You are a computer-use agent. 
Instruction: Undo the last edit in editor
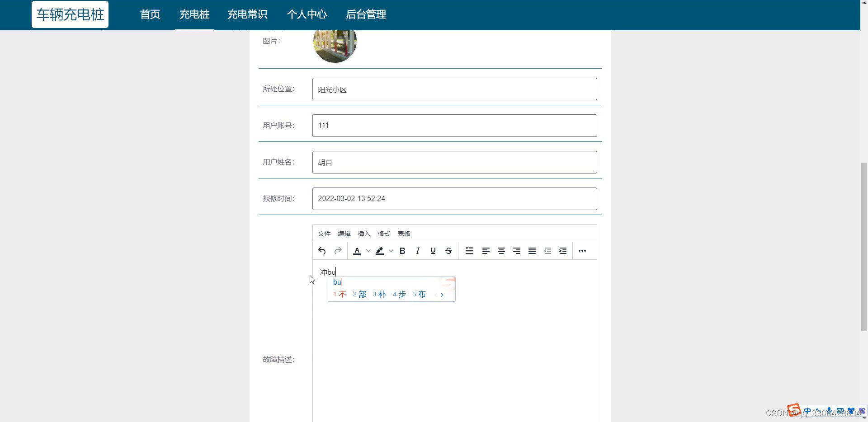[322, 251]
